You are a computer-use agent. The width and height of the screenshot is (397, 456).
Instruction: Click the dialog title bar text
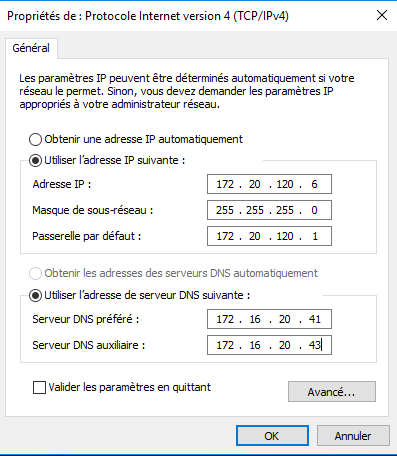[148, 16]
